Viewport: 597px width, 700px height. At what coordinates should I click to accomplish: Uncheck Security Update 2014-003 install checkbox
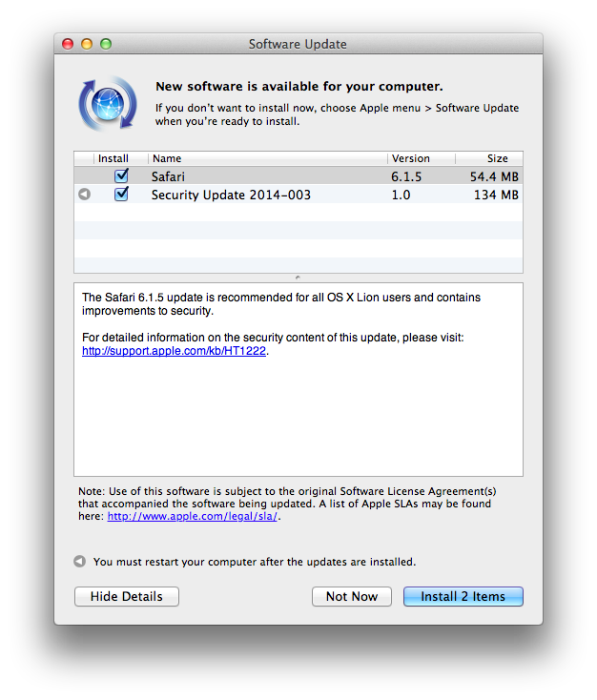[121, 195]
